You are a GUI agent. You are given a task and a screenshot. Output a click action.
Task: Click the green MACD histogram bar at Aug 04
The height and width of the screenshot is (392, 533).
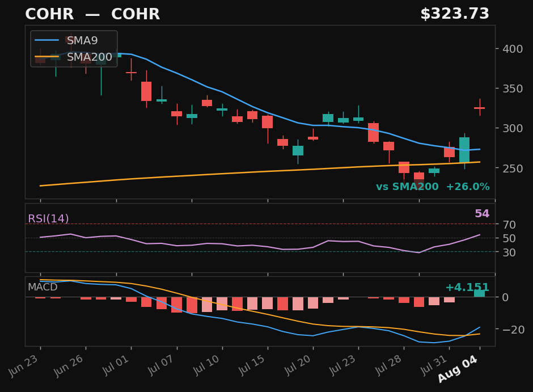[x=480, y=293]
